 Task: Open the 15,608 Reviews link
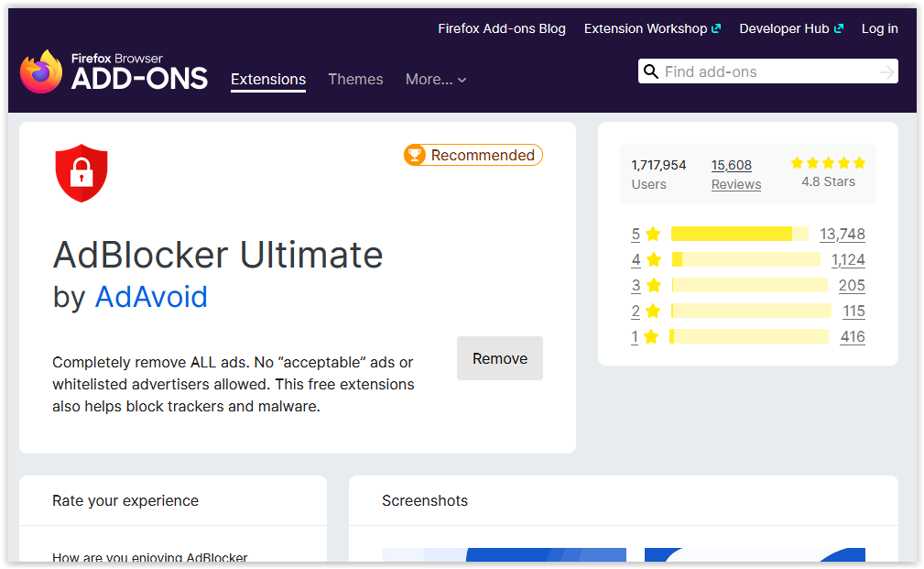tap(735, 174)
